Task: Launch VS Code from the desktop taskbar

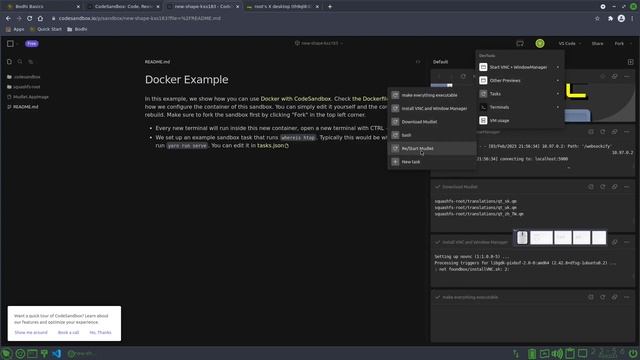Action: tap(57, 353)
